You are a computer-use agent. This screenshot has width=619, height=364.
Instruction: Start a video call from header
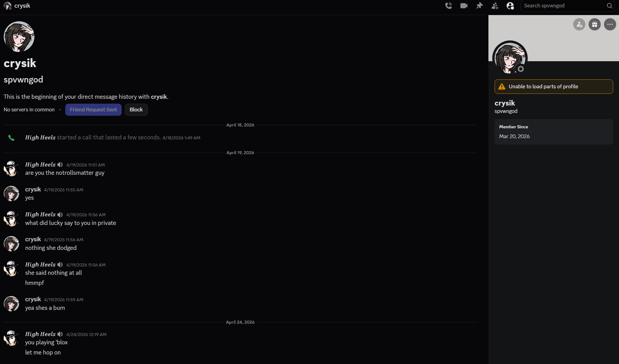point(464,6)
